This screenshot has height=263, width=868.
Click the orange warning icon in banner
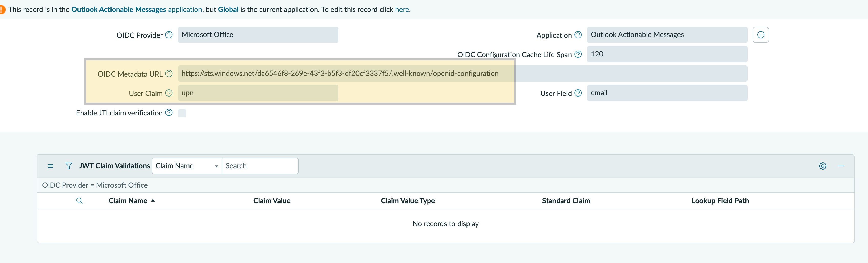tap(2, 9)
